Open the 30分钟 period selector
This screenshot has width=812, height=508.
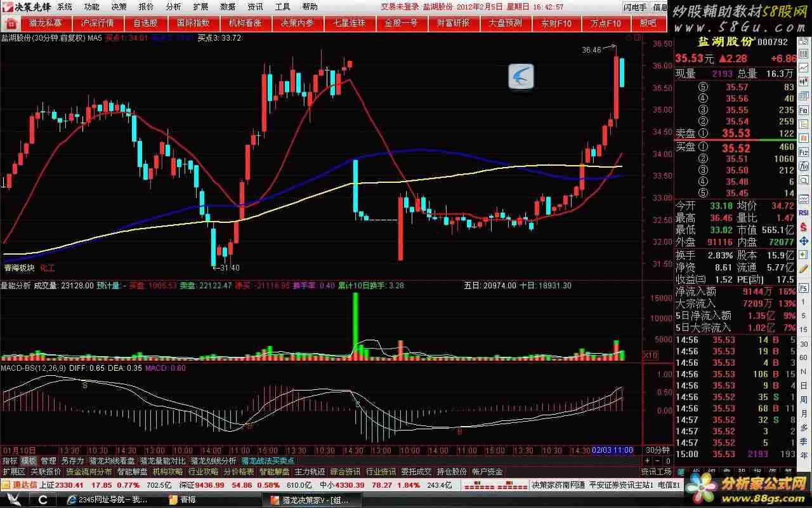(x=657, y=450)
